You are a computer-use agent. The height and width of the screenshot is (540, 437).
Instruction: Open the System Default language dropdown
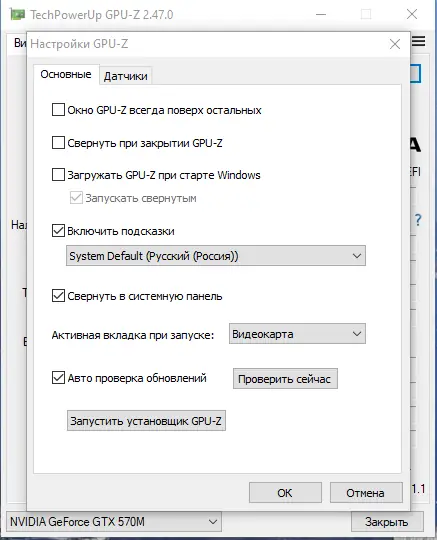216,256
